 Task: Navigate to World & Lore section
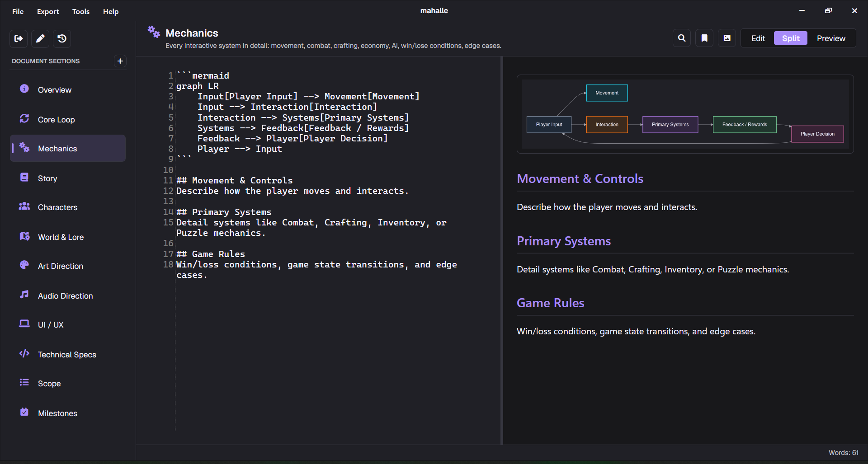pyautogui.click(x=68, y=237)
